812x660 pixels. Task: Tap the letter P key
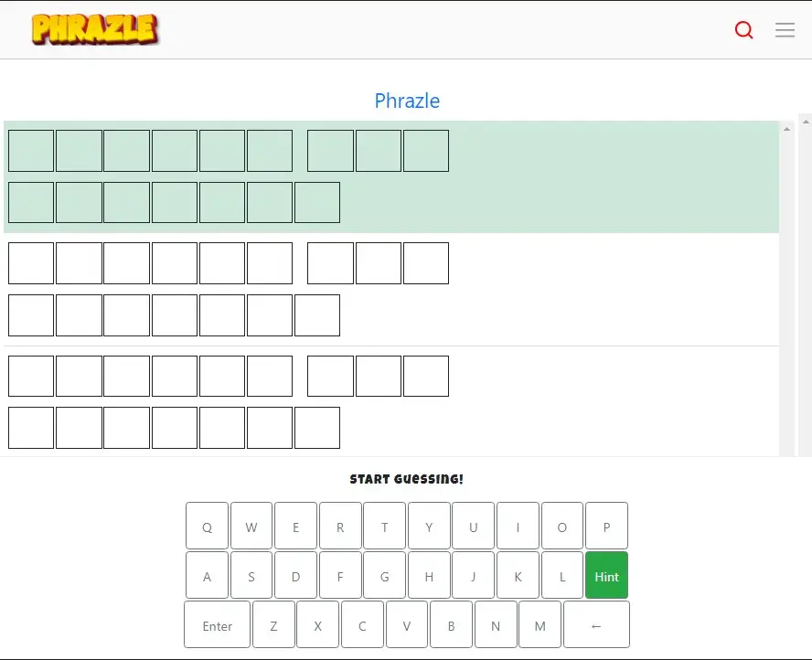click(x=606, y=527)
